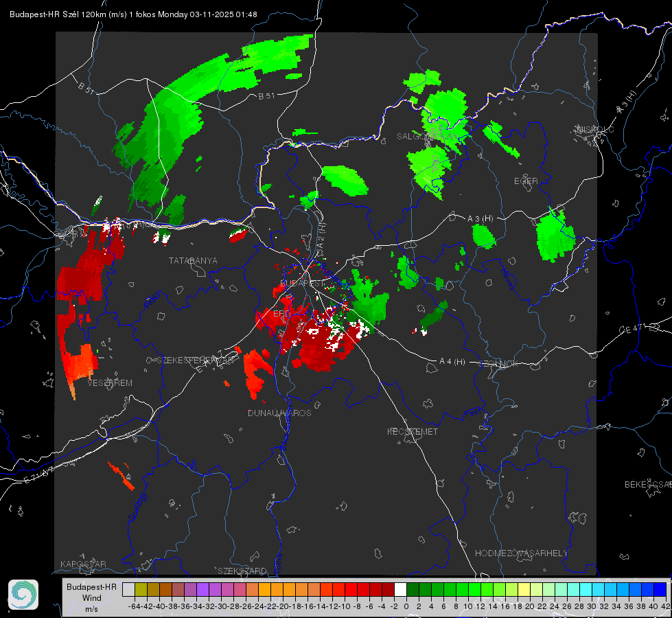Select the light gray swatch left of -64
The height and width of the screenshot is (618, 672).
coord(128,590)
